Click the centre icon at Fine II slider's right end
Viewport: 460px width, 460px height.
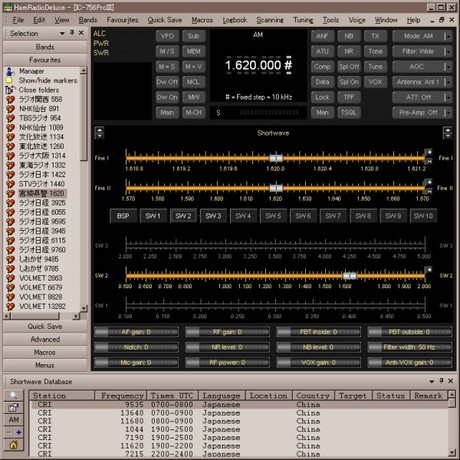tap(430, 191)
